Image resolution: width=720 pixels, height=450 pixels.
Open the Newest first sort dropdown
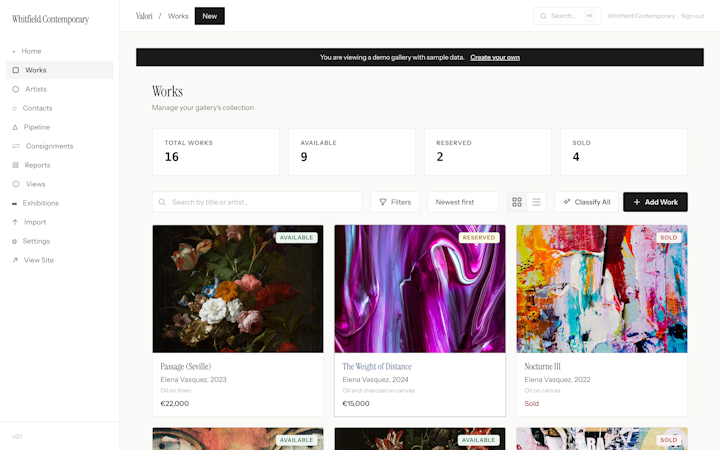coord(463,202)
